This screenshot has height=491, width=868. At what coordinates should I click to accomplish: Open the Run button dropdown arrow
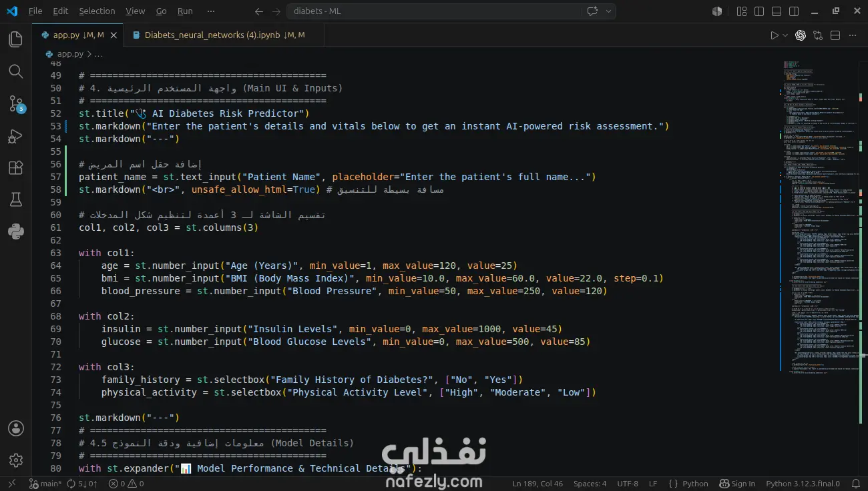[x=785, y=35]
